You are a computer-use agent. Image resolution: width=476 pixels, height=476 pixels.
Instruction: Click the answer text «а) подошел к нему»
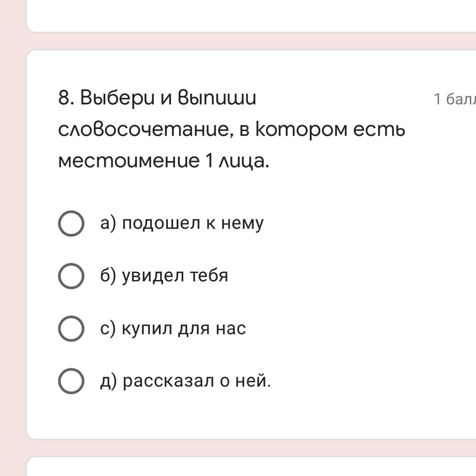pos(182,223)
